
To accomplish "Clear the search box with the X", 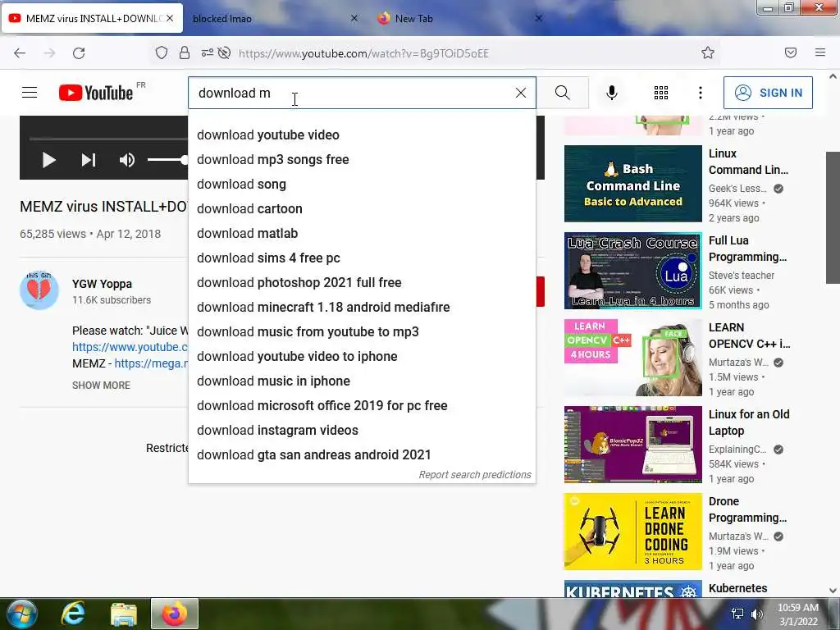I will 521,93.
